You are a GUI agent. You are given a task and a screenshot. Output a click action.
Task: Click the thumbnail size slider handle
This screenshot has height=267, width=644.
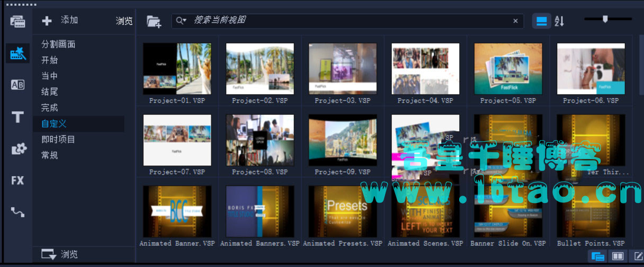(605, 19)
